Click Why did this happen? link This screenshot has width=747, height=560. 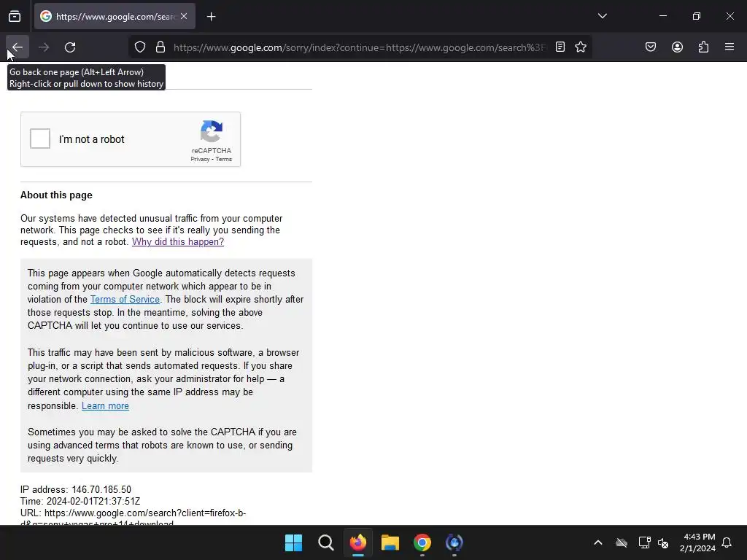(x=178, y=242)
